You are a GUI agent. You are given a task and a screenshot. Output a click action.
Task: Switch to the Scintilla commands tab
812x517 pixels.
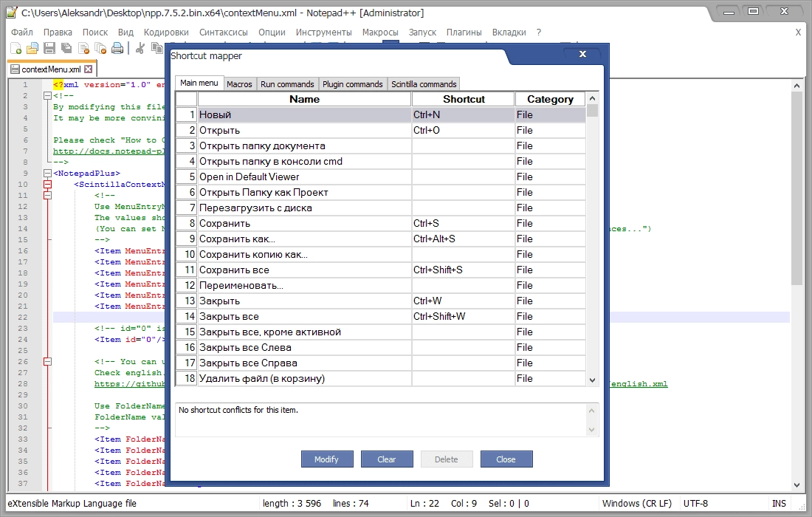(x=424, y=84)
